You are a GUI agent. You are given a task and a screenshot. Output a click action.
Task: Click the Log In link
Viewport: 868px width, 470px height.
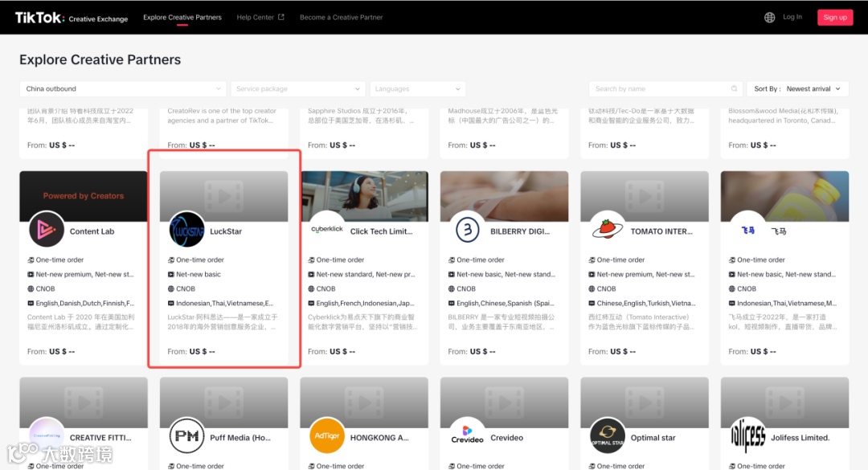pos(792,17)
